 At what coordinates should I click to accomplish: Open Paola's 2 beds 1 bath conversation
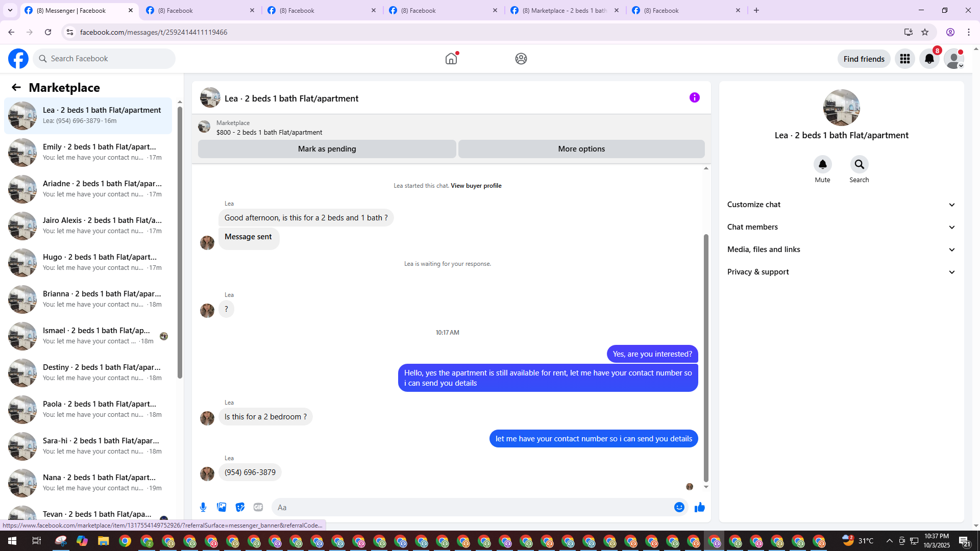[x=88, y=409]
